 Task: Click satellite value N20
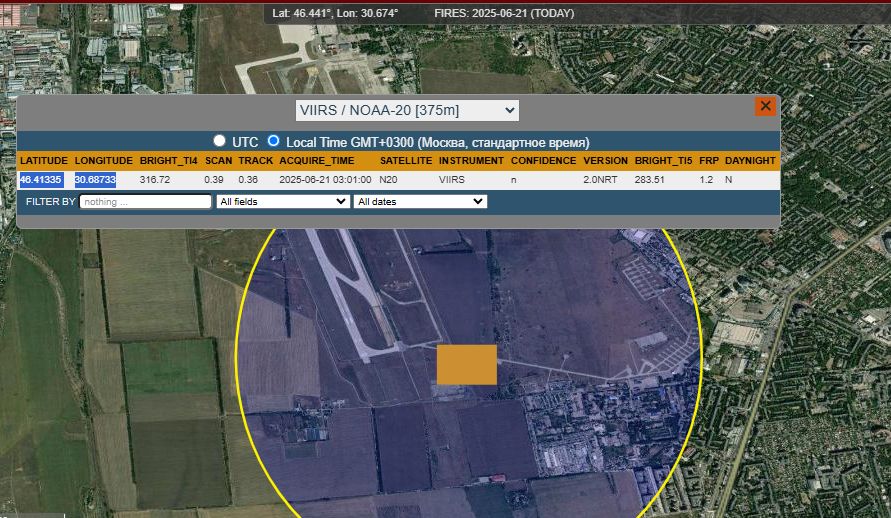tap(388, 179)
